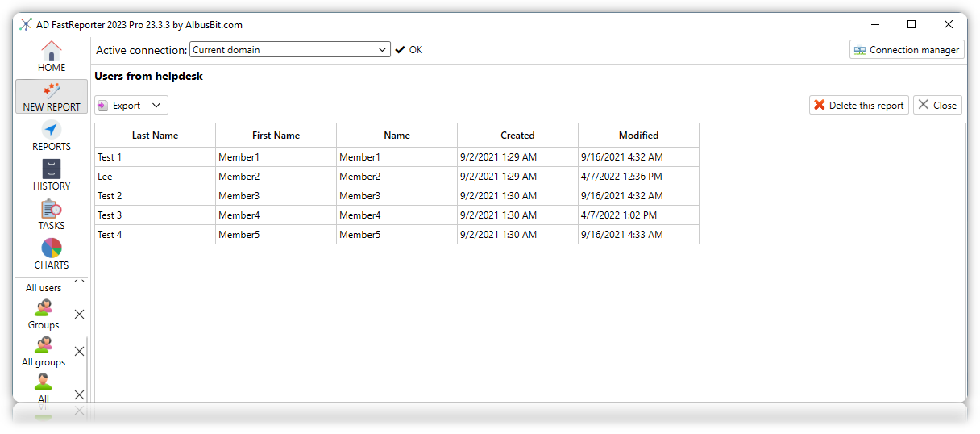Screen dimensions: 980x434
Task: Open the TASKS section
Action: (x=52, y=215)
